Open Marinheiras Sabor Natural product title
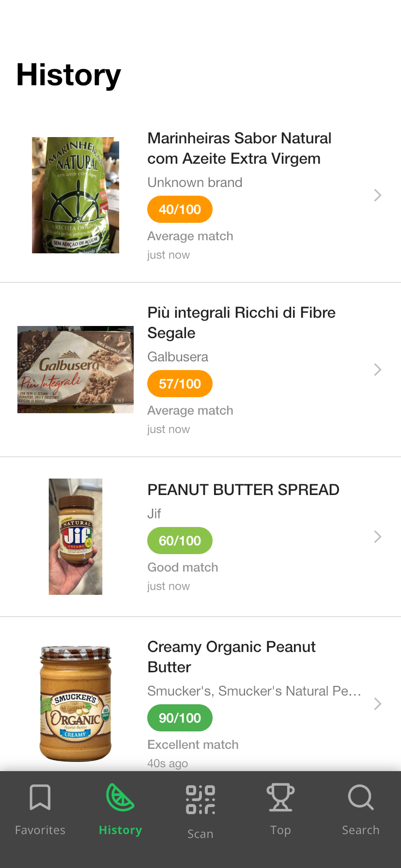 point(239,148)
